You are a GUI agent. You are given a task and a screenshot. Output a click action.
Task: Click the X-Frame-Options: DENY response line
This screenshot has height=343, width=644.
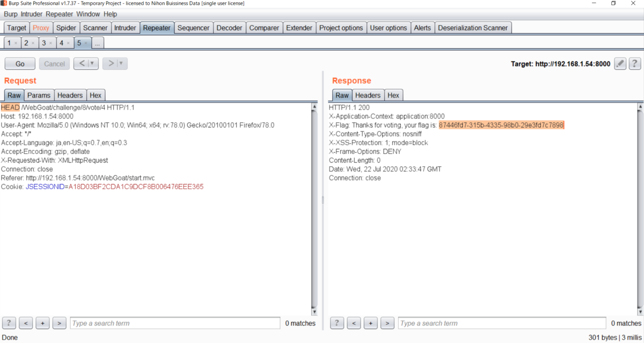pos(365,152)
